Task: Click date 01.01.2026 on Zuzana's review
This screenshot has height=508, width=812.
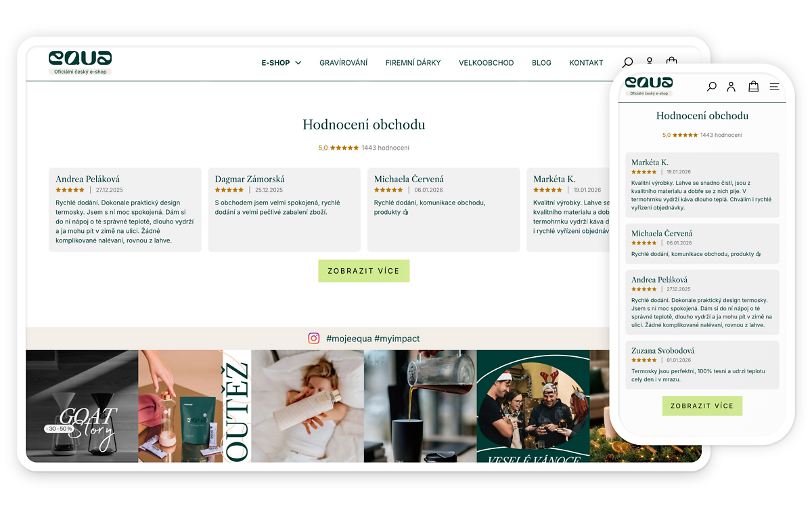Action: click(x=679, y=360)
